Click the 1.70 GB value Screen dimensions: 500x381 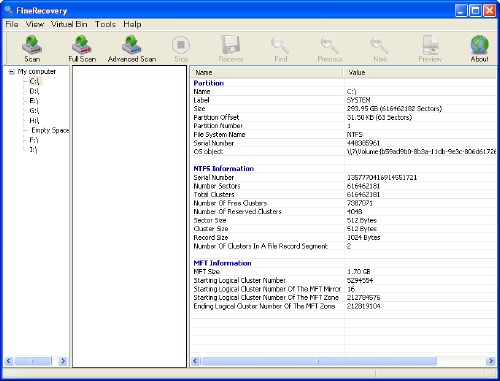pyautogui.click(x=359, y=272)
